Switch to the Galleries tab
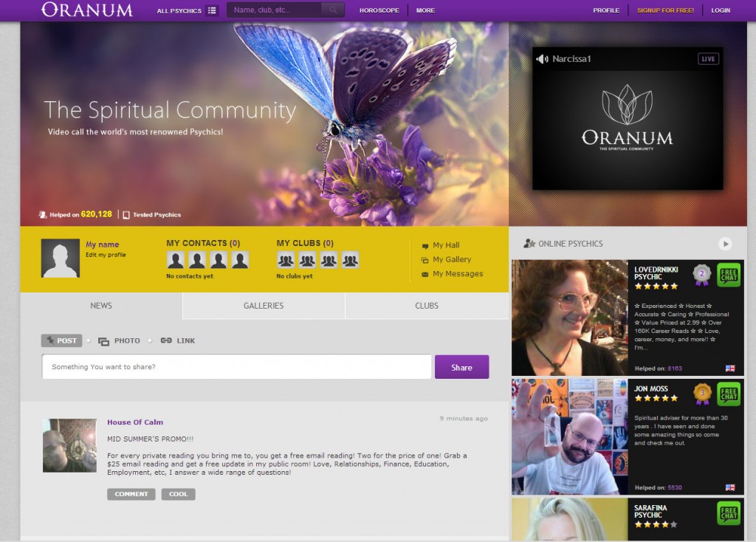This screenshot has width=756, height=542. pos(264,306)
